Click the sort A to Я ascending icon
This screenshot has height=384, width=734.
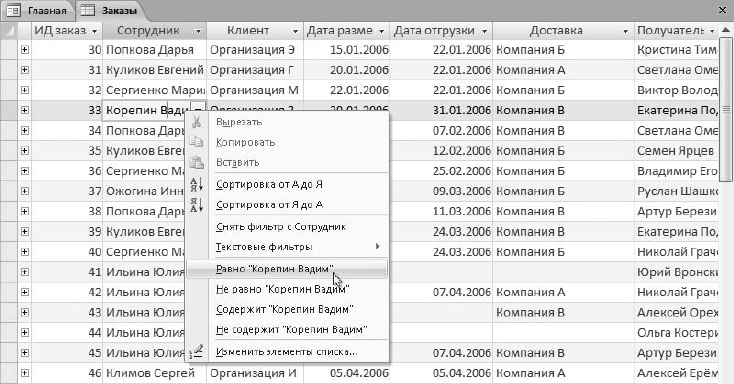[197, 184]
